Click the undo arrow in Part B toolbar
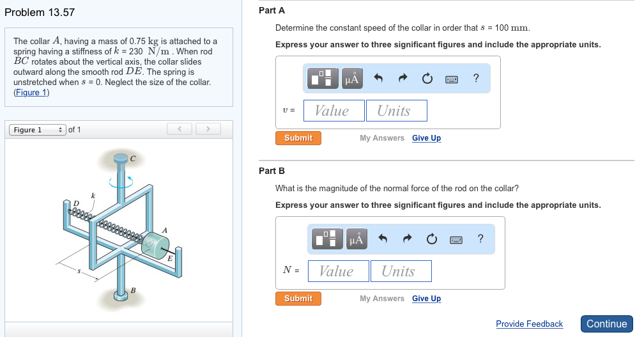The height and width of the screenshot is (337, 644). coord(383,239)
